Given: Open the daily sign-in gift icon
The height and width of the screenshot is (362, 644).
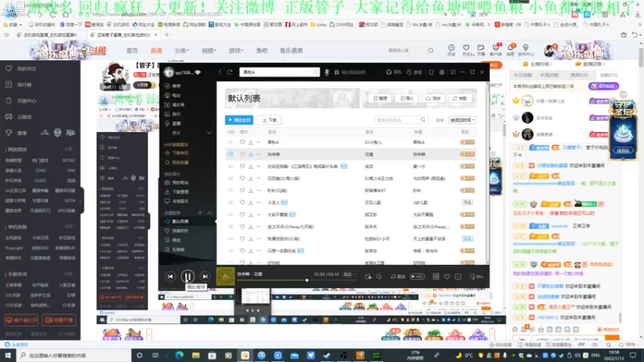Looking at the screenshot, I should [x=336, y=72].
